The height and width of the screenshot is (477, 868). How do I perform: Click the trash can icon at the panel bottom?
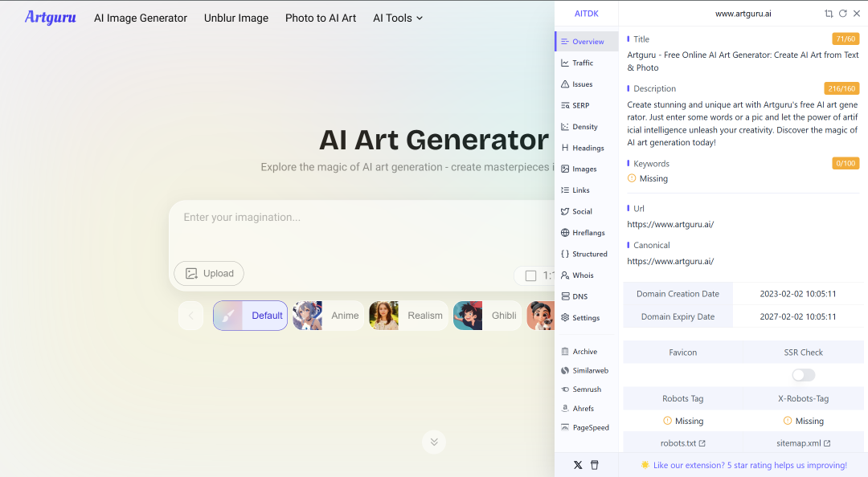[595, 465]
